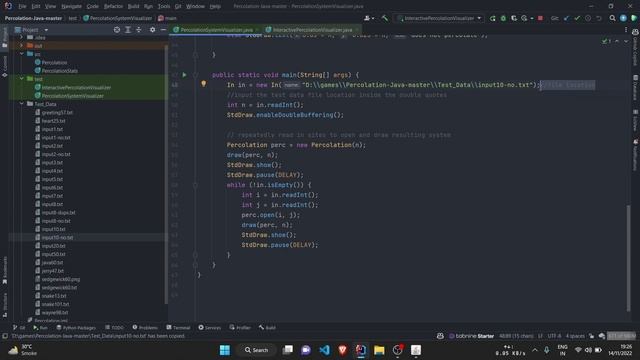Collapse the Test_Data folder

[x=22, y=104]
